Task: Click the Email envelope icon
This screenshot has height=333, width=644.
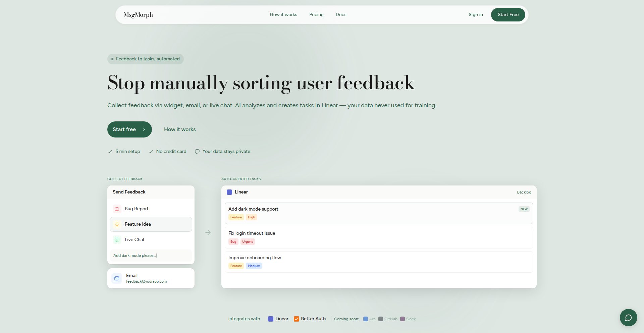Action: coord(117,278)
